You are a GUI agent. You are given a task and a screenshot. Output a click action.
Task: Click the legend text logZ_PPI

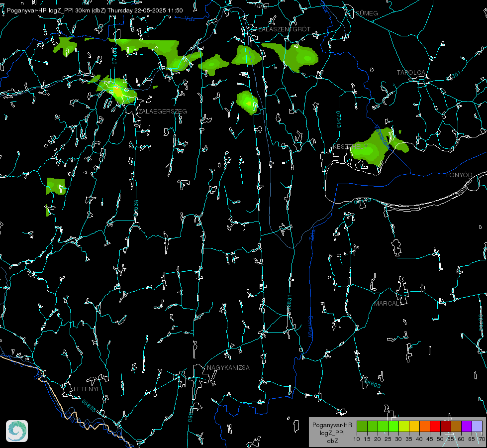(332, 433)
